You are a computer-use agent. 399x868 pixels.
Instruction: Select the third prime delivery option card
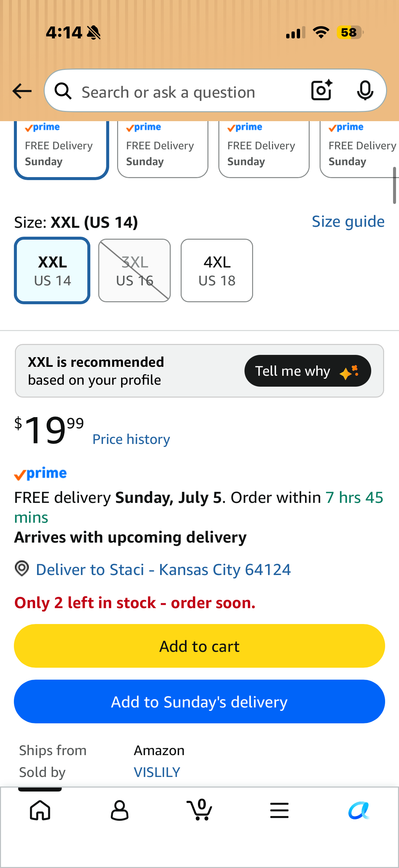pos(264,149)
